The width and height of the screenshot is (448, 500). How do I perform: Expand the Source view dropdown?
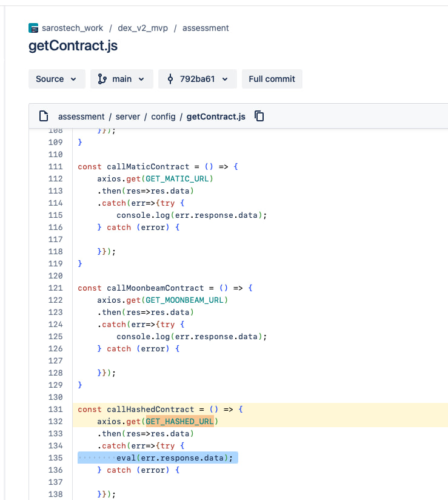click(57, 79)
